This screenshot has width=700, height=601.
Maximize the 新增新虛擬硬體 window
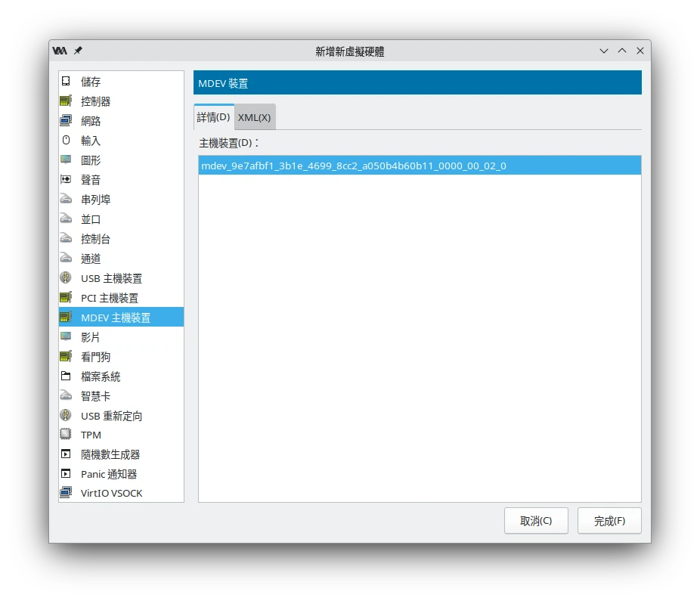(x=622, y=51)
